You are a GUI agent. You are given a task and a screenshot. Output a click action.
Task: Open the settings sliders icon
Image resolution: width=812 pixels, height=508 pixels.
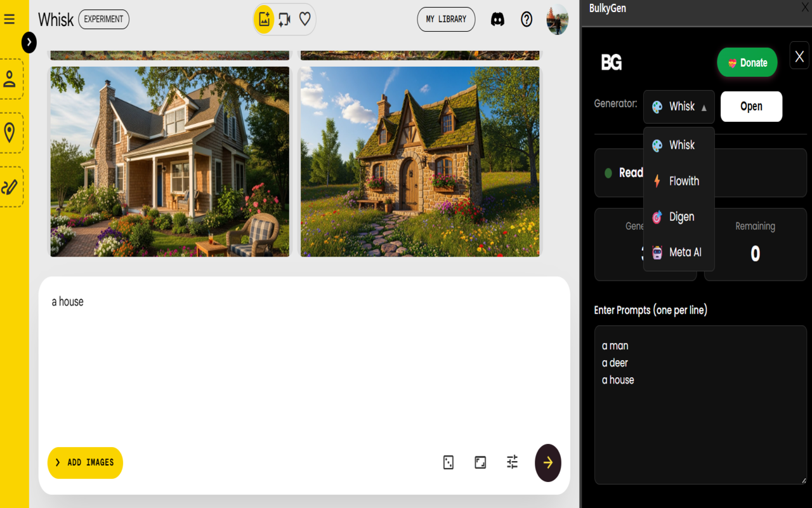[x=513, y=462]
